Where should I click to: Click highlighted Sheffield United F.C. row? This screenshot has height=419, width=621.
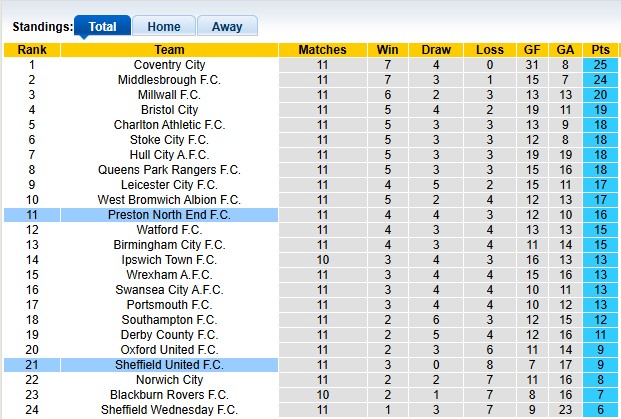(x=169, y=365)
